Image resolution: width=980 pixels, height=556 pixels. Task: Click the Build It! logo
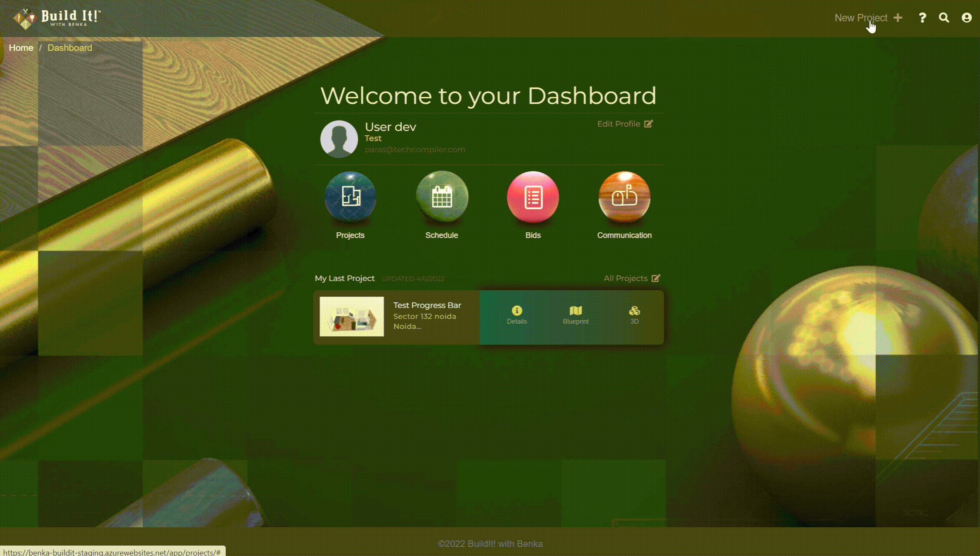click(x=57, y=18)
